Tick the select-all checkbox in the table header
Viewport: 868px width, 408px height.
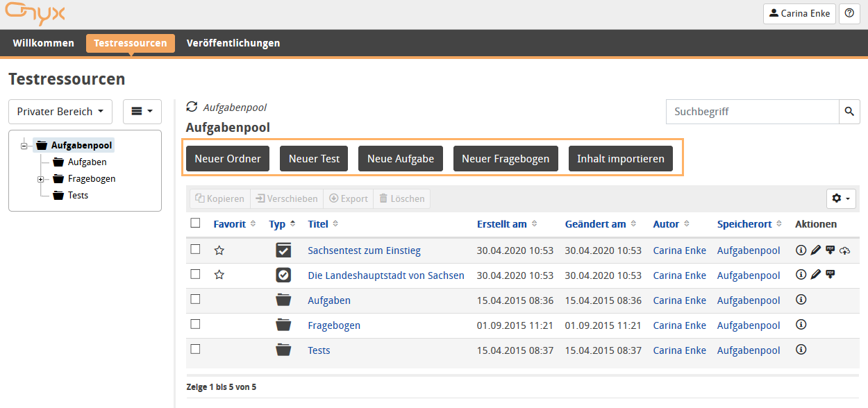tap(196, 223)
